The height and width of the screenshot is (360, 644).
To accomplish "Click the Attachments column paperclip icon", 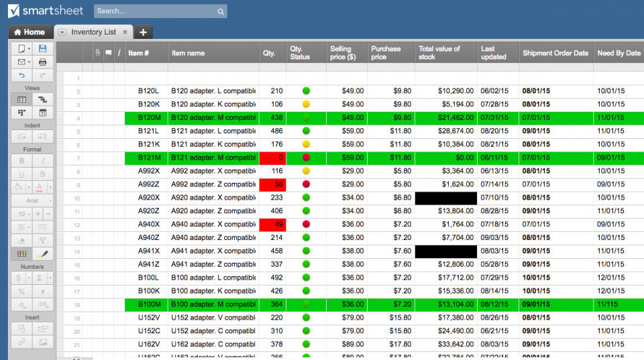I will (97, 53).
